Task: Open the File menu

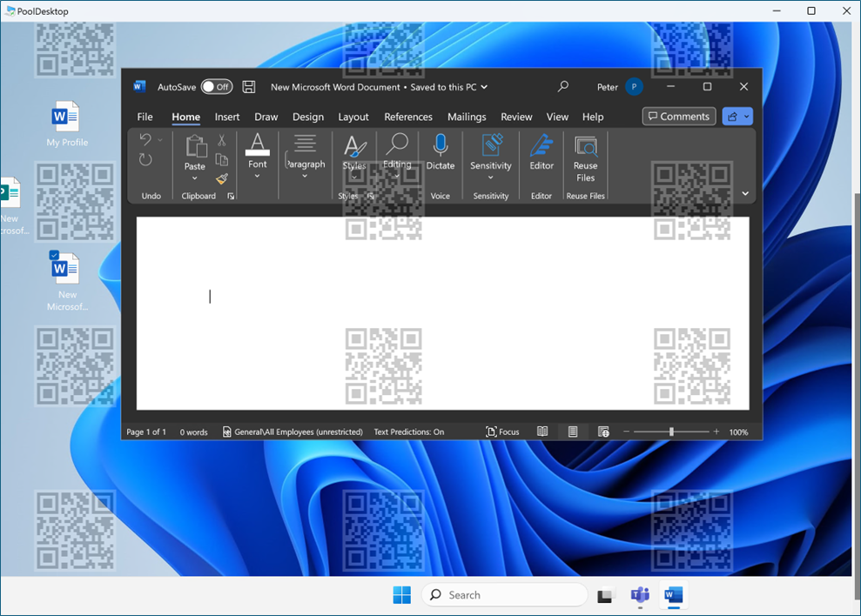Action: (145, 117)
